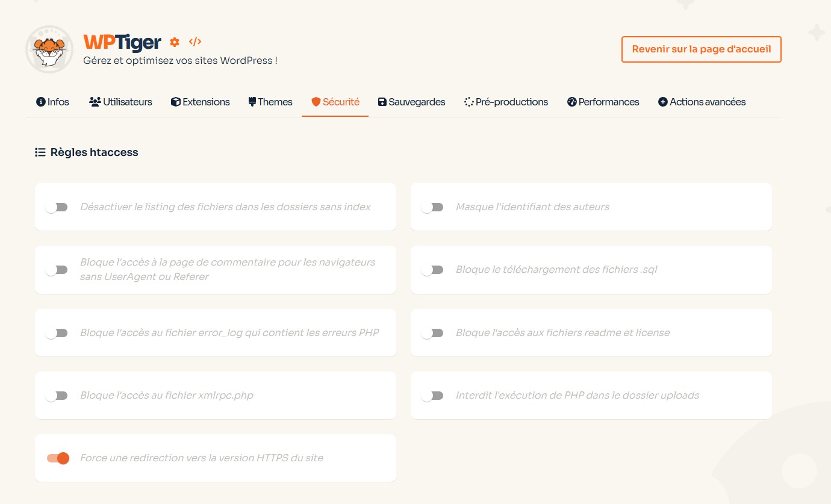
Task: Open the Pré-productions tab
Action: click(x=506, y=102)
